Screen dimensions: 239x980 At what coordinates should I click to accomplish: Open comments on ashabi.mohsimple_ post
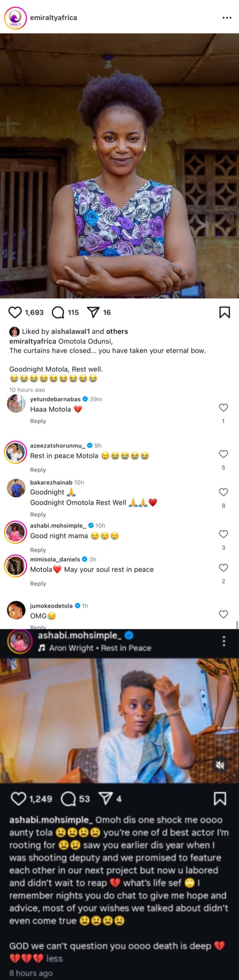click(68, 799)
